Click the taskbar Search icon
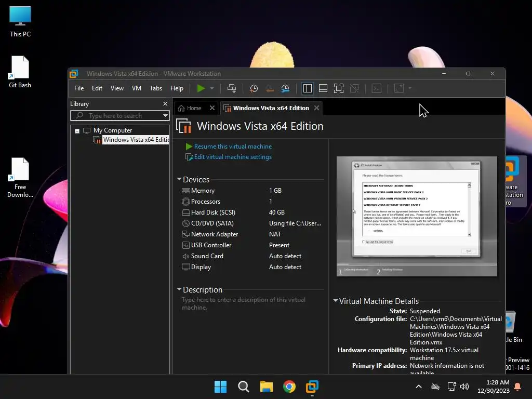Viewport: 532px width, 399px height. (244, 387)
